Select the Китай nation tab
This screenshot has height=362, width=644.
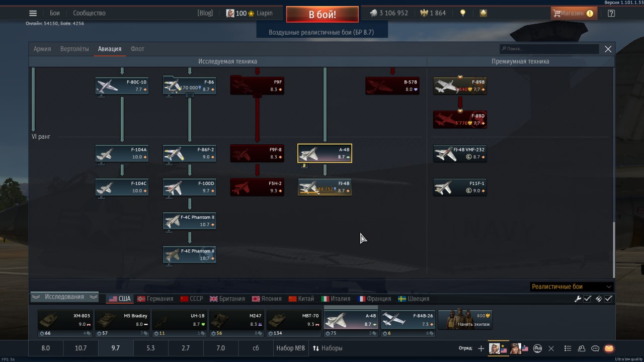tap(301, 299)
